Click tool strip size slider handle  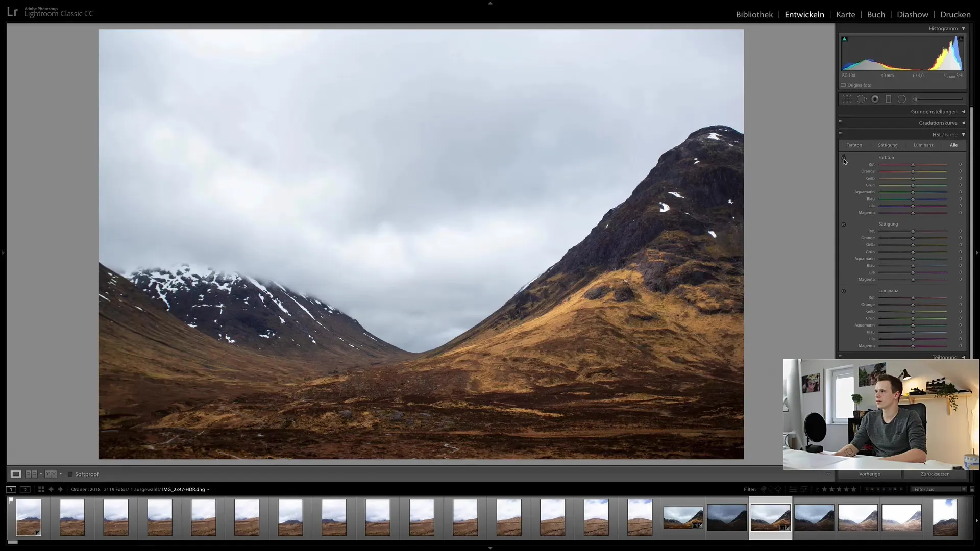click(916, 99)
